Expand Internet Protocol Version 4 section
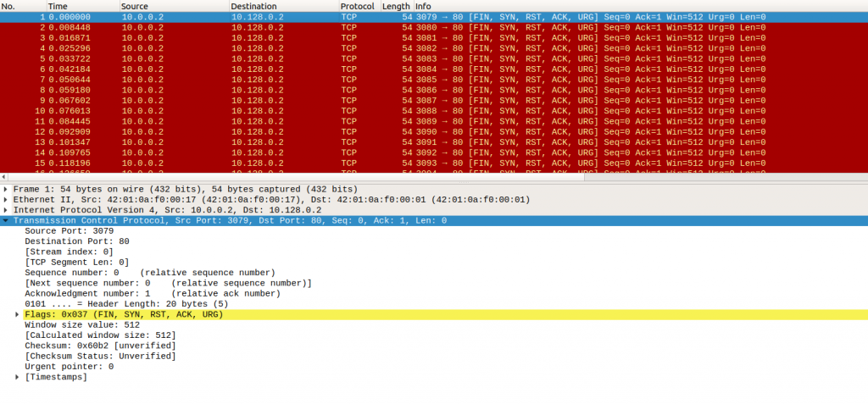This screenshot has height=404, width=868. point(7,210)
